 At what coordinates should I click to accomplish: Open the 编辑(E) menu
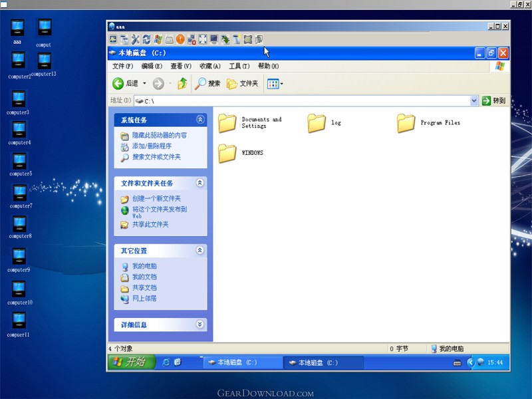pyautogui.click(x=152, y=66)
